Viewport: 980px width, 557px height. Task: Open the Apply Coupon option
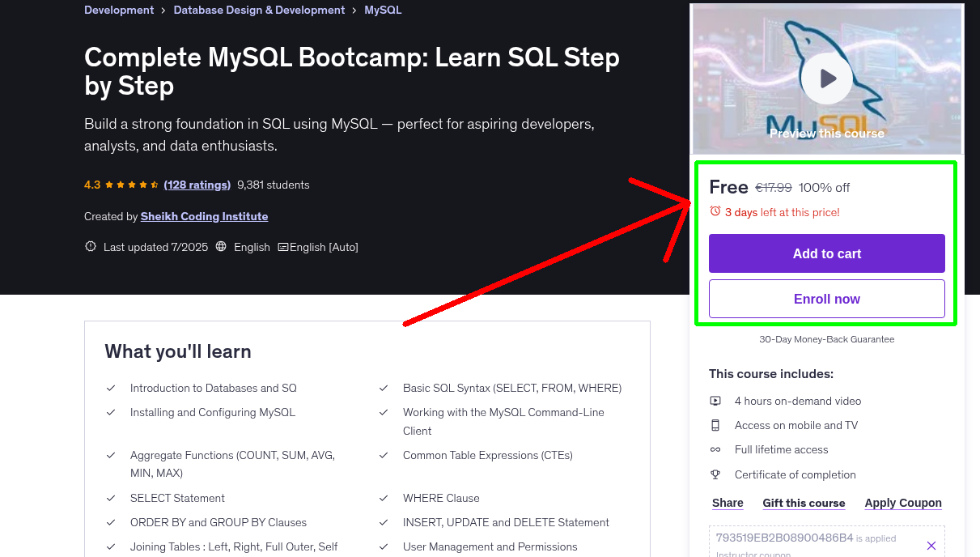coord(903,503)
